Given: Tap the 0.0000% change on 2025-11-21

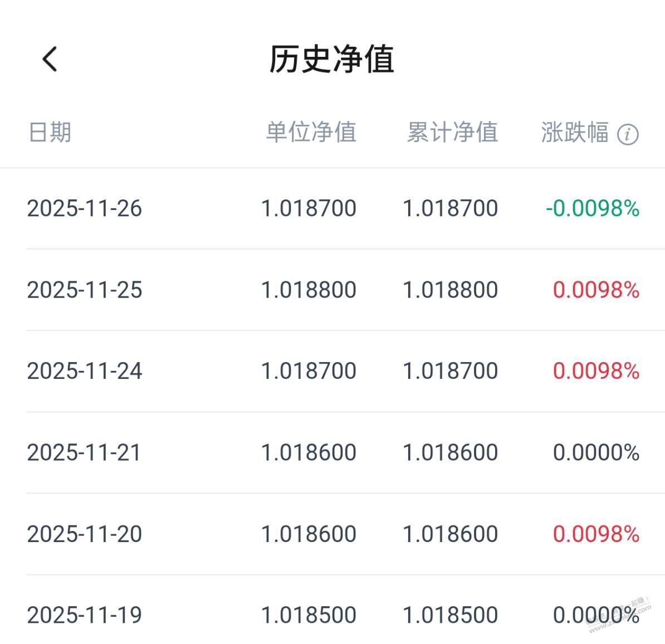Looking at the screenshot, I should (596, 452).
